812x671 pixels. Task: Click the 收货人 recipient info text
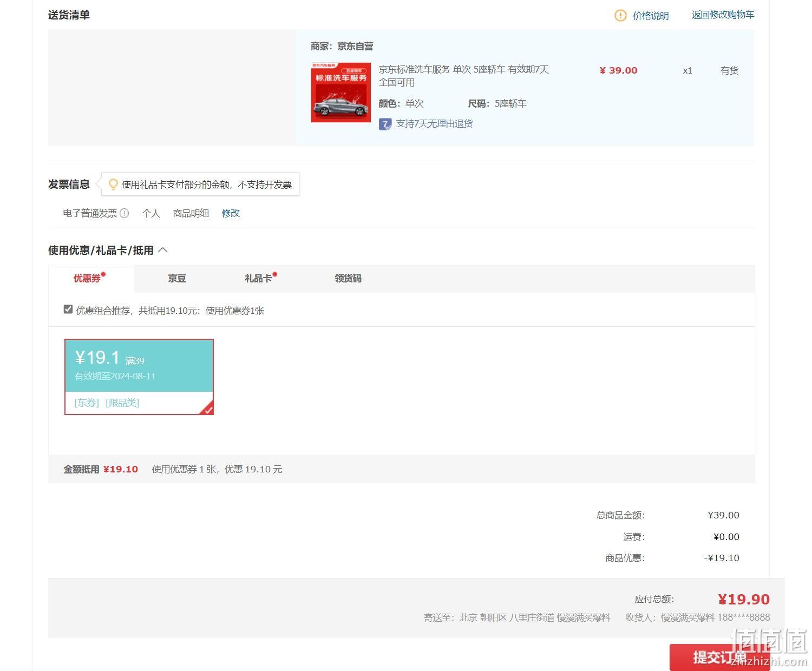(698, 617)
